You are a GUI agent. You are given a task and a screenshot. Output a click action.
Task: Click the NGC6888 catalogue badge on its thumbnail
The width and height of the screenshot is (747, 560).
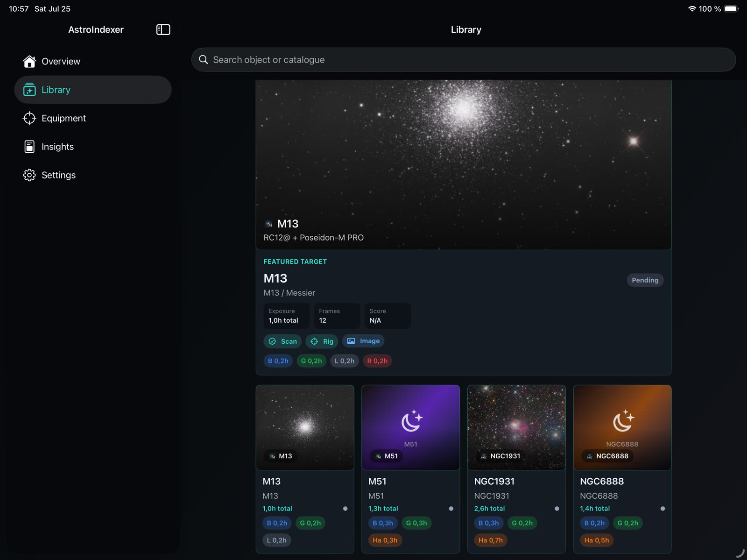(x=608, y=456)
